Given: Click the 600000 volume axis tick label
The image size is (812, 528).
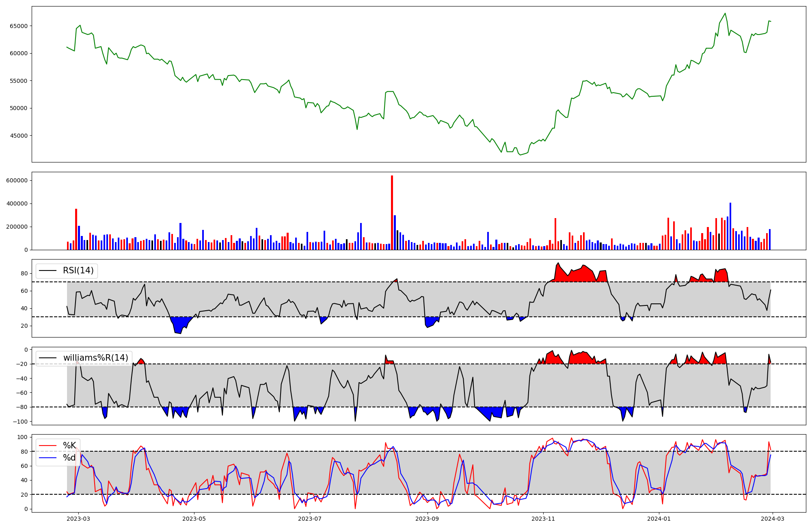Looking at the screenshot, I should point(17,180).
